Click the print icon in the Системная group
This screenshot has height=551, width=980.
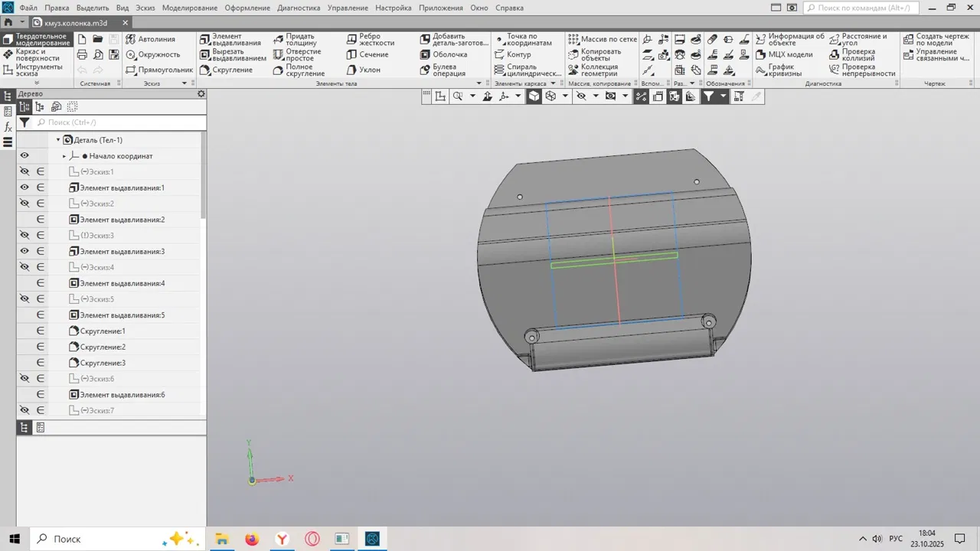(x=82, y=55)
